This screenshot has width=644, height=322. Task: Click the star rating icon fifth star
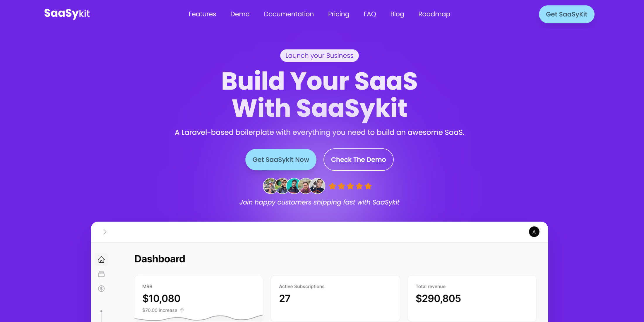(369, 187)
